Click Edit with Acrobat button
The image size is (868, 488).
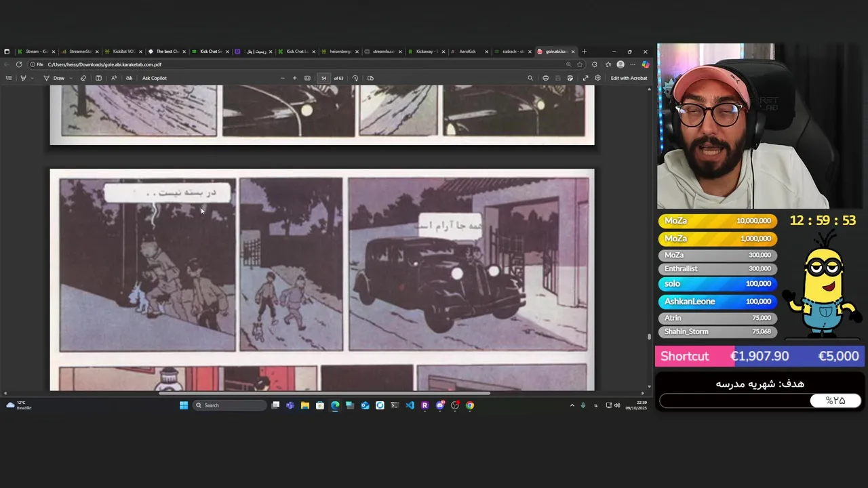point(629,78)
